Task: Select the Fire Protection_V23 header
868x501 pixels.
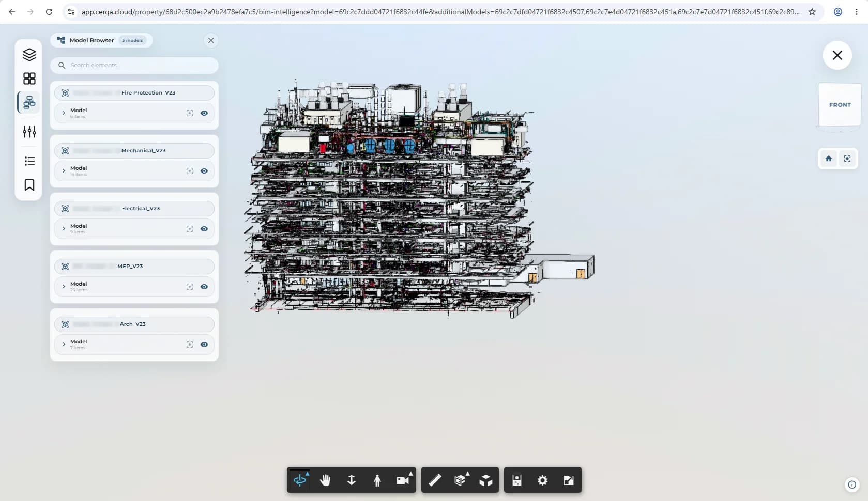Action: [x=134, y=93]
